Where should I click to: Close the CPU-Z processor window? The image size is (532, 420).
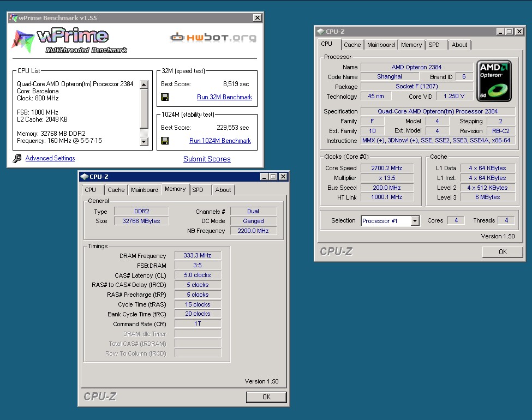(x=519, y=32)
